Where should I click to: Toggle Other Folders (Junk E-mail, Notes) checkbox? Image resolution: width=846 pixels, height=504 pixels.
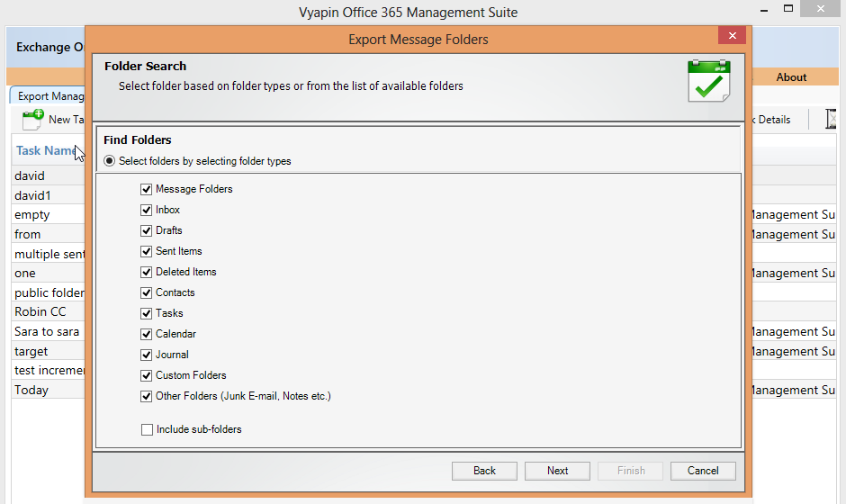146,396
